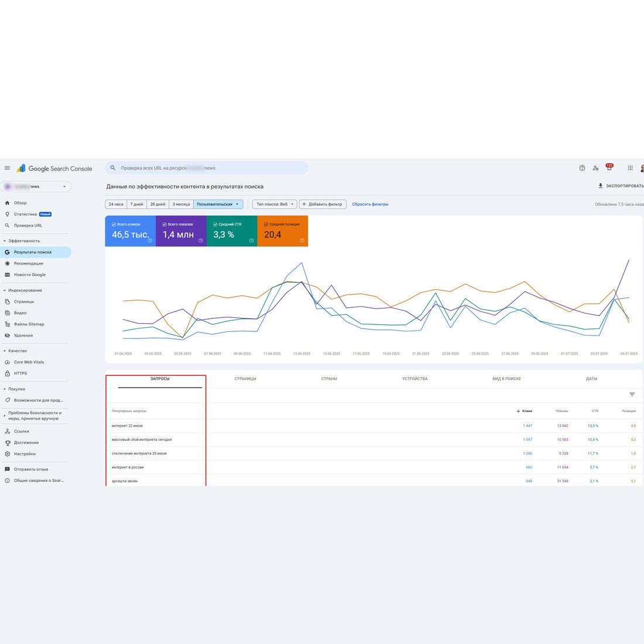Click the Сбросить фильтры link
This screenshot has height=644, width=644.
tap(370, 204)
